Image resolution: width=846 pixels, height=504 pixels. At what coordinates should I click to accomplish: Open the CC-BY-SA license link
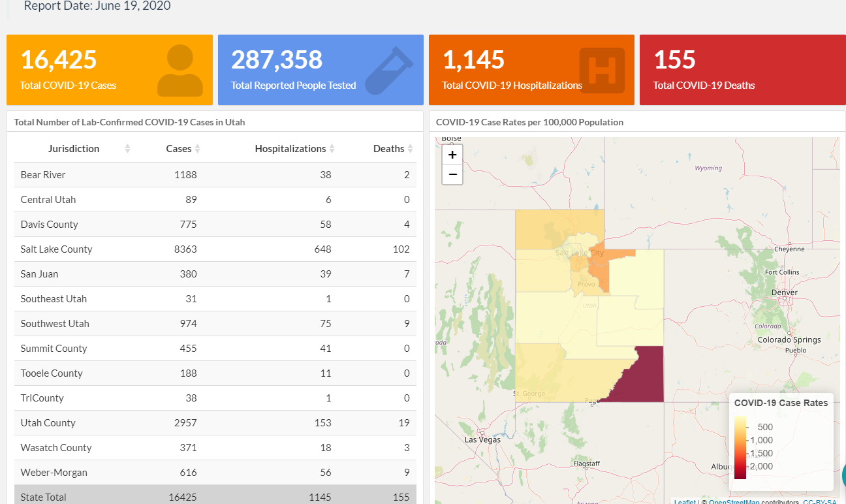[819, 501]
